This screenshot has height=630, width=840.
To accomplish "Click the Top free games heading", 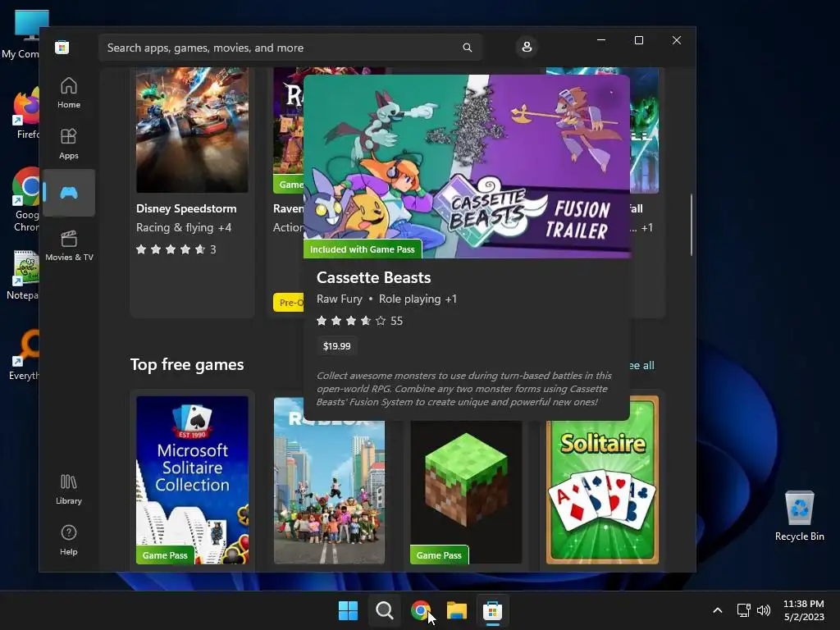I will [x=187, y=365].
